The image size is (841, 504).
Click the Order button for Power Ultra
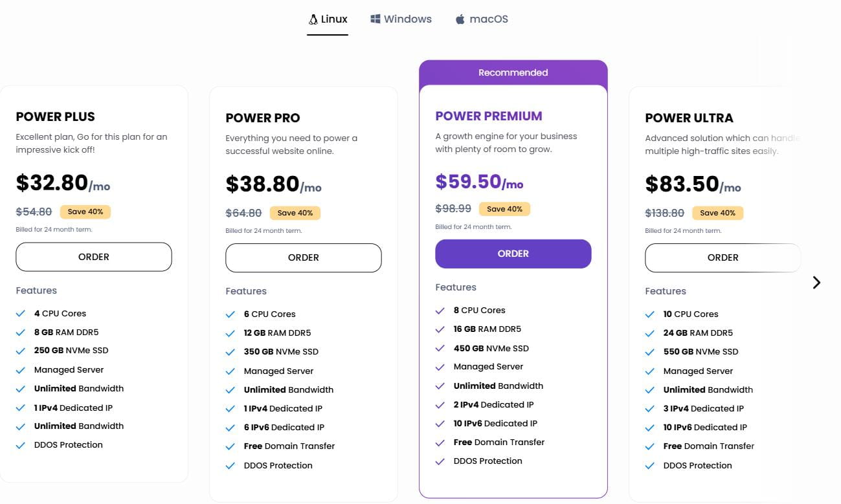723,257
